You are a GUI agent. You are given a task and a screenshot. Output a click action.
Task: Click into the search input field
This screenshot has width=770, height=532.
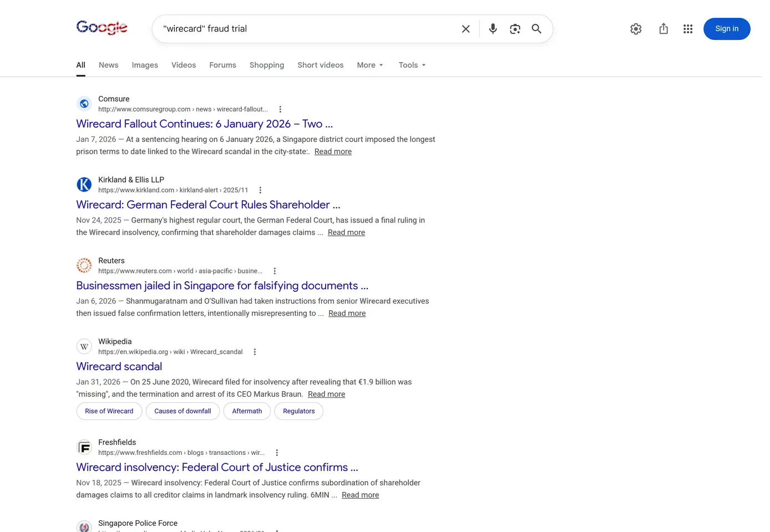click(x=308, y=29)
